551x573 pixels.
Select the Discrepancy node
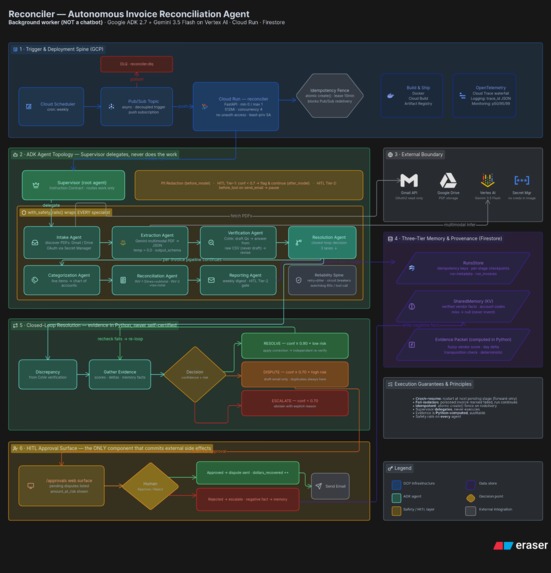click(x=48, y=374)
